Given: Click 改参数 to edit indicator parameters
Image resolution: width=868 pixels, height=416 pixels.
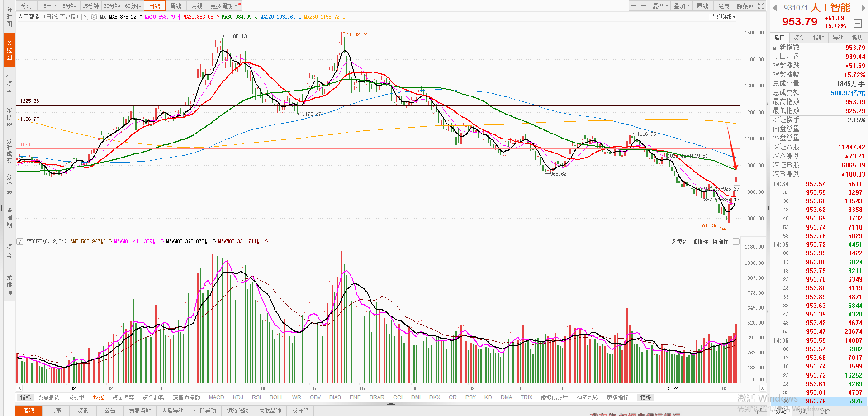Looking at the screenshot, I should (679, 242).
